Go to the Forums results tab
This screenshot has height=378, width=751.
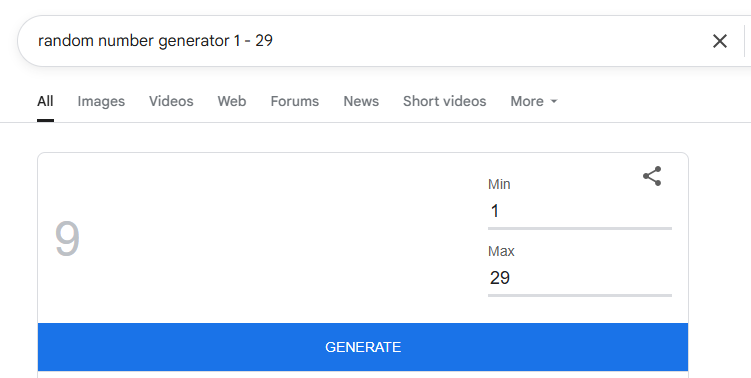[x=295, y=102]
